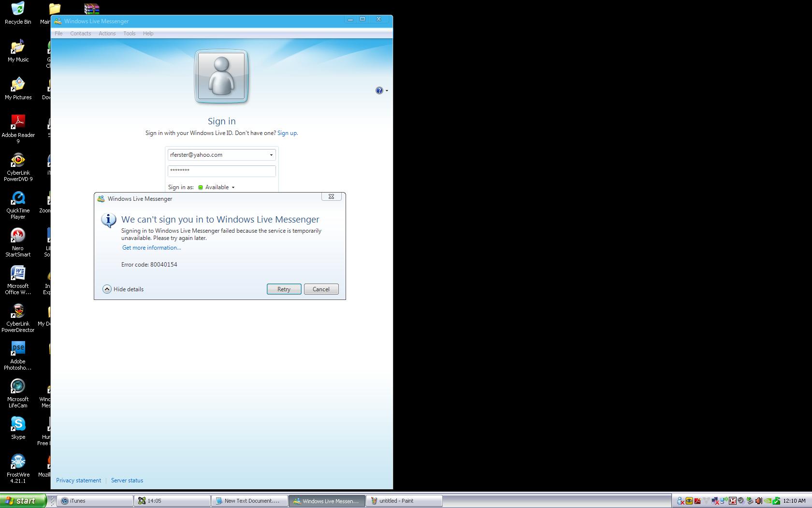Image resolution: width=812 pixels, height=508 pixels.
Task: Open the Recycle Bin desktop icon
Action: [x=18, y=9]
